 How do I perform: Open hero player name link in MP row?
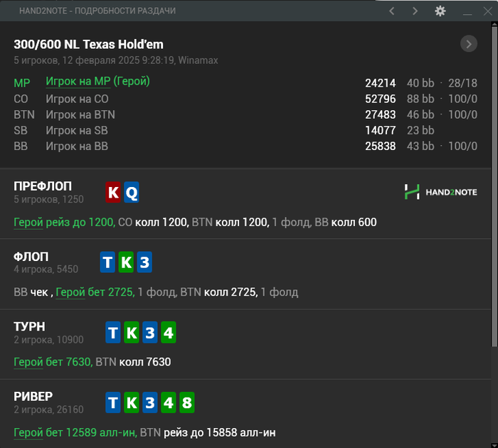78,81
